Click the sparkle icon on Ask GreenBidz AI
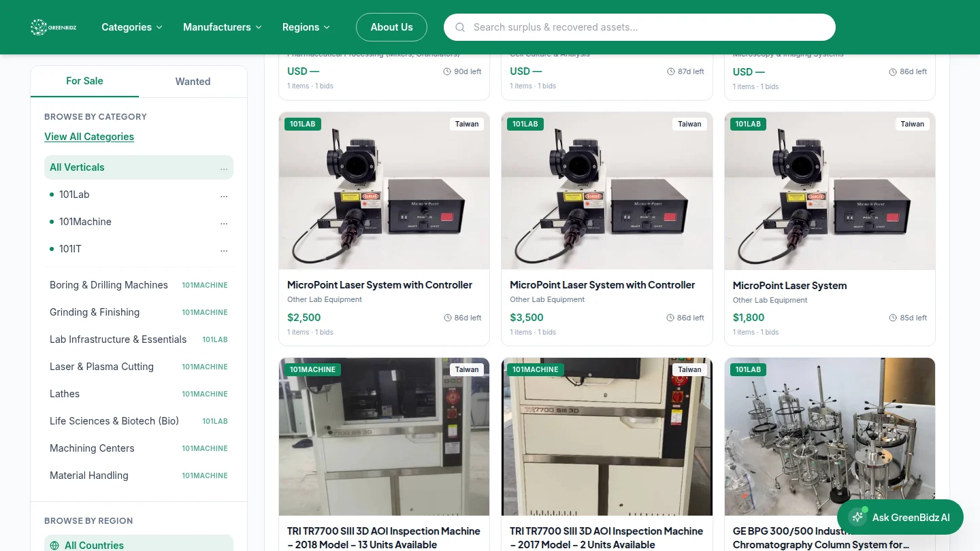This screenshot has width=980, height=551. 857,517
